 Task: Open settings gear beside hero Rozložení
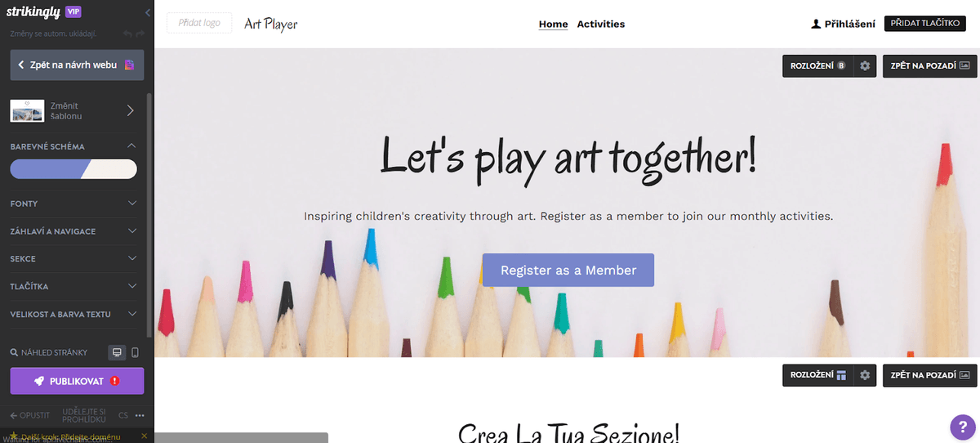tap(865, 65)
